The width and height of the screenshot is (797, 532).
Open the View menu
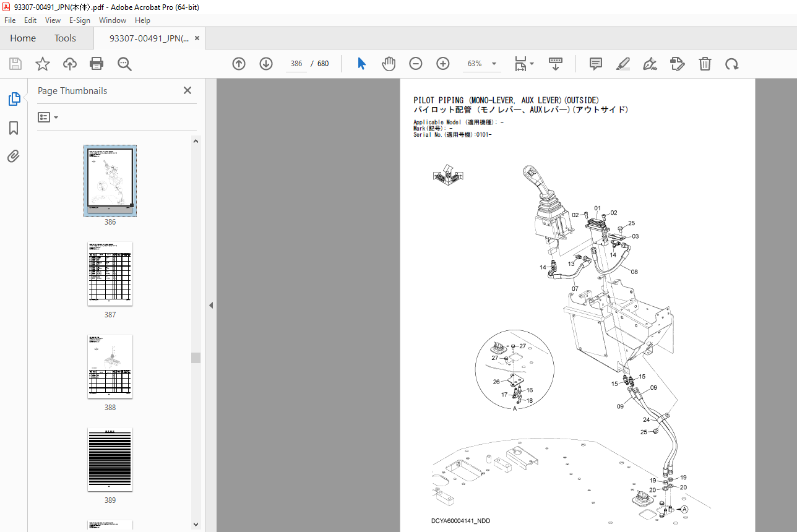pyautogui.click(x=53, y=20)
